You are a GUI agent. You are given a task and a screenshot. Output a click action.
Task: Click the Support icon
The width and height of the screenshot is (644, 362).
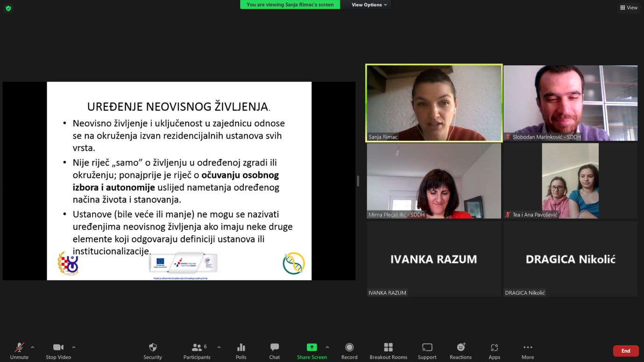(x=427, y=348)
